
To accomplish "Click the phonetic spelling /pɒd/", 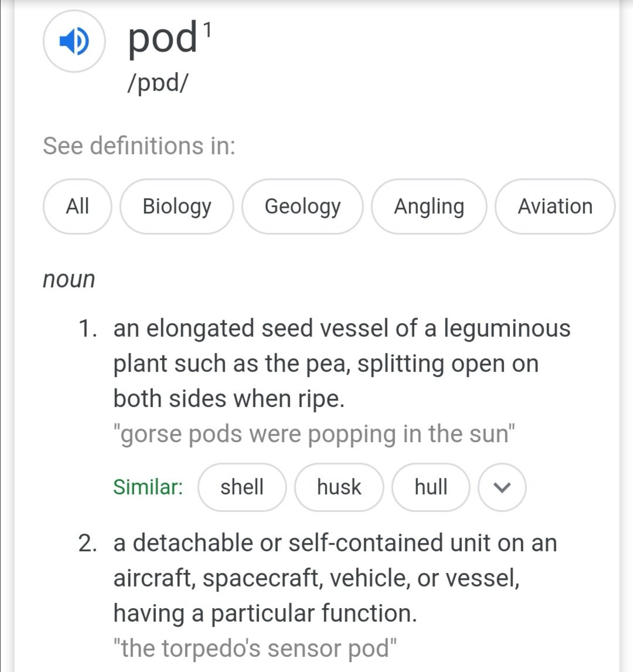I will click(x=158, y=83).
